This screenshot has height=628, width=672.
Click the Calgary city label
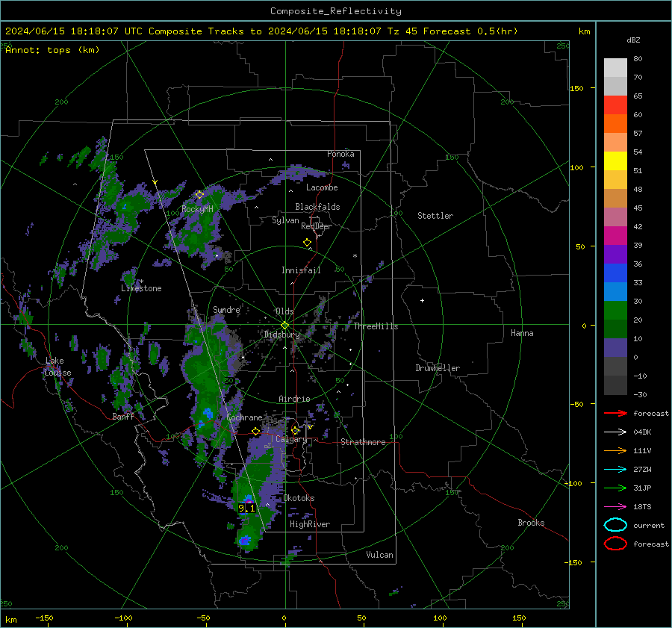[x=291, y=439]
